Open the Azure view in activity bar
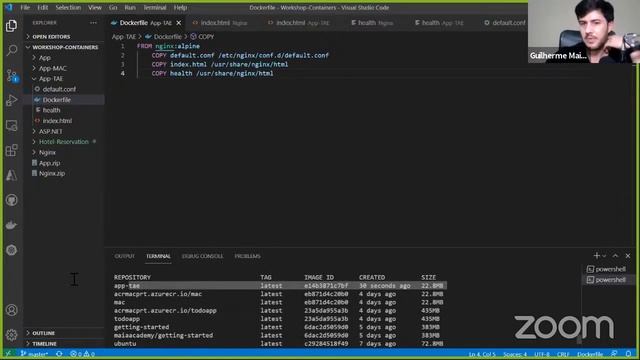Screen dimensions: 640x360 (x=11, y=175)
